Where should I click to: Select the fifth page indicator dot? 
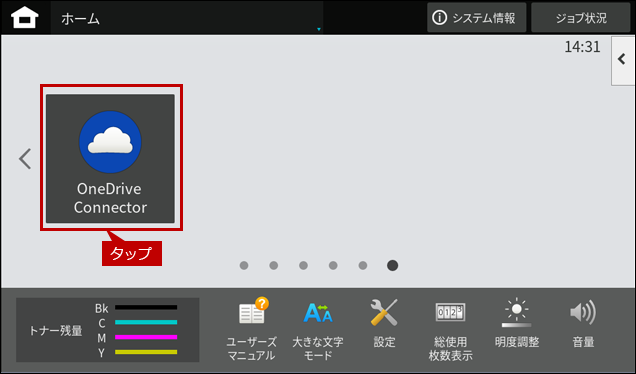click(x=363, y=265)
